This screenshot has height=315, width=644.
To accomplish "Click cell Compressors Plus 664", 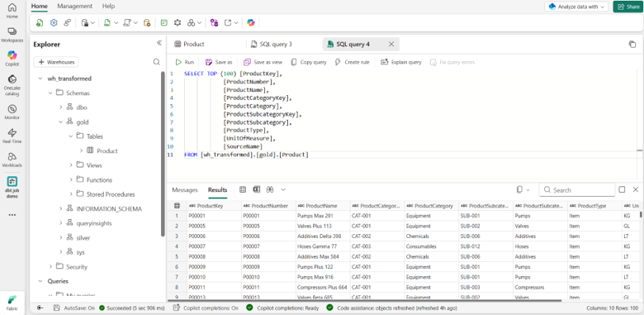I will coord(322,287).
